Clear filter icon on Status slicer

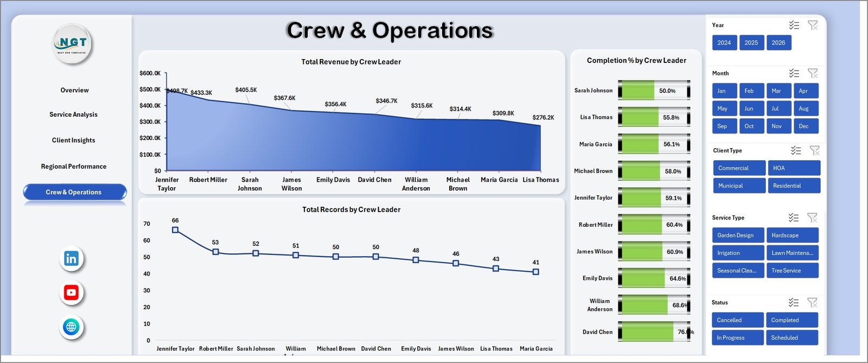pyautogui.click(x=812, y=302)
